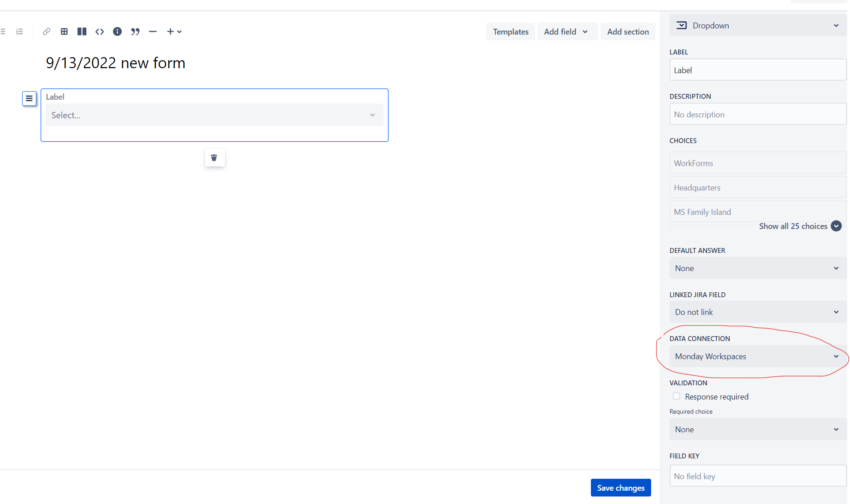Open the Monday Workspaces data connection dropdown

[757, 356]
